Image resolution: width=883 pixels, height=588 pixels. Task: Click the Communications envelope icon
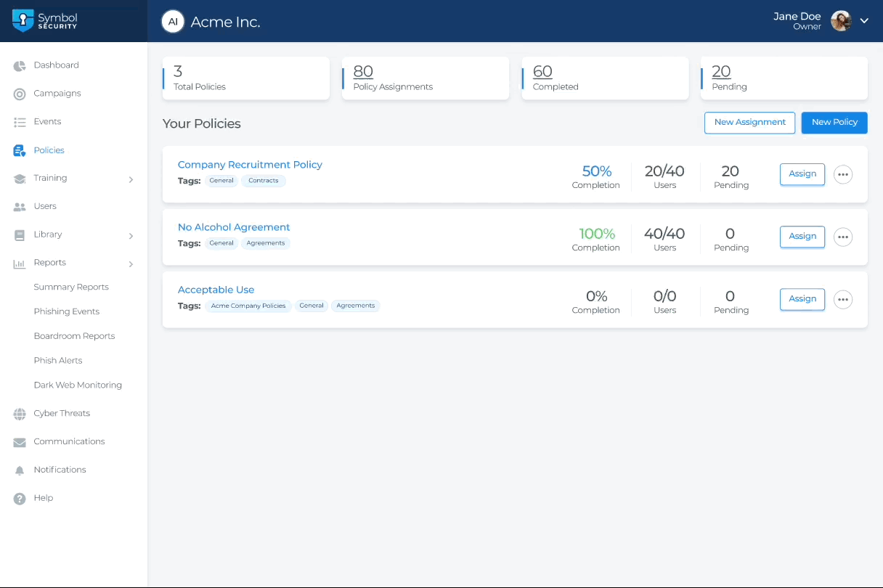(20, 442)
